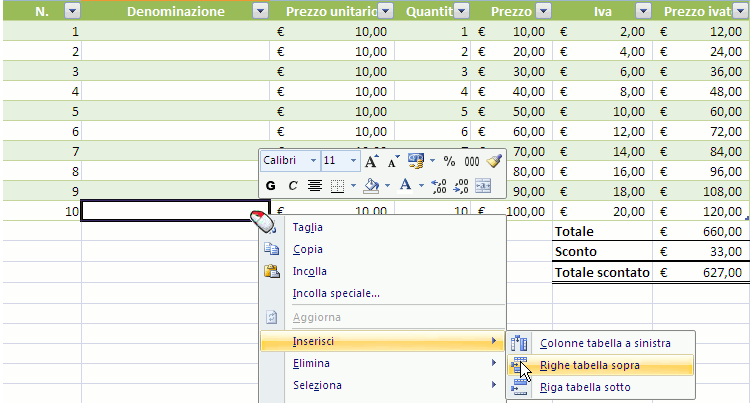This screenshot has height=403, width=751.
Task: Toggle bold (G) in mini toolbar
Action: [271, 186]
